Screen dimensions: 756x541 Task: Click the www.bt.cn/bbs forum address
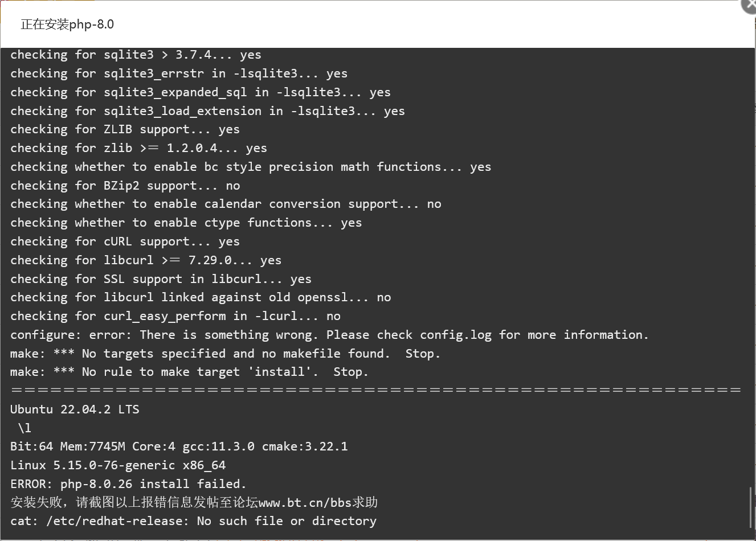(x=305, y=503)
